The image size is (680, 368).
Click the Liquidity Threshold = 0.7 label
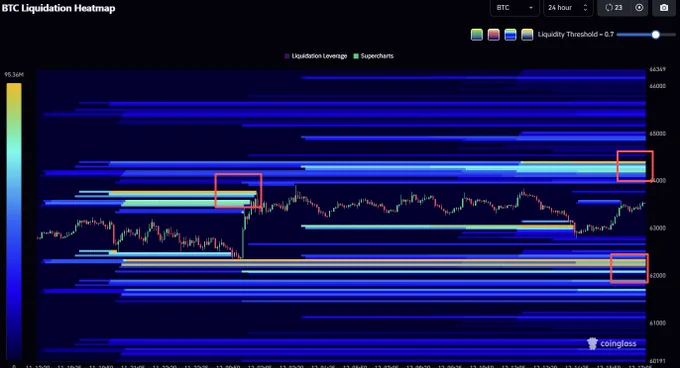(576, 34)
